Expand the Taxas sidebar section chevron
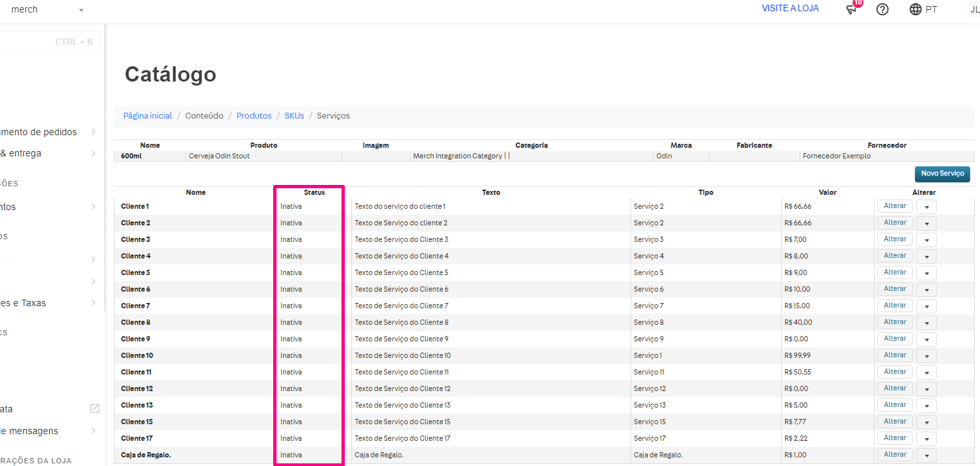The height and width of the screenshot is (466, 980). (93, 303)
